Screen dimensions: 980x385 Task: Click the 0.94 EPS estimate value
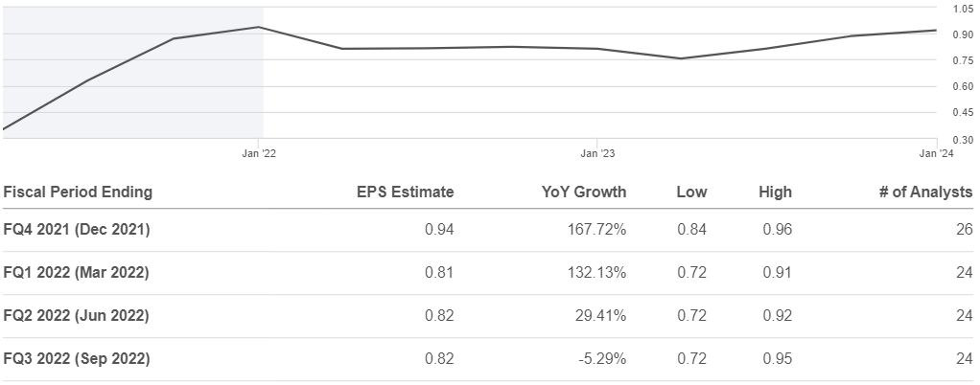[439, 230]
